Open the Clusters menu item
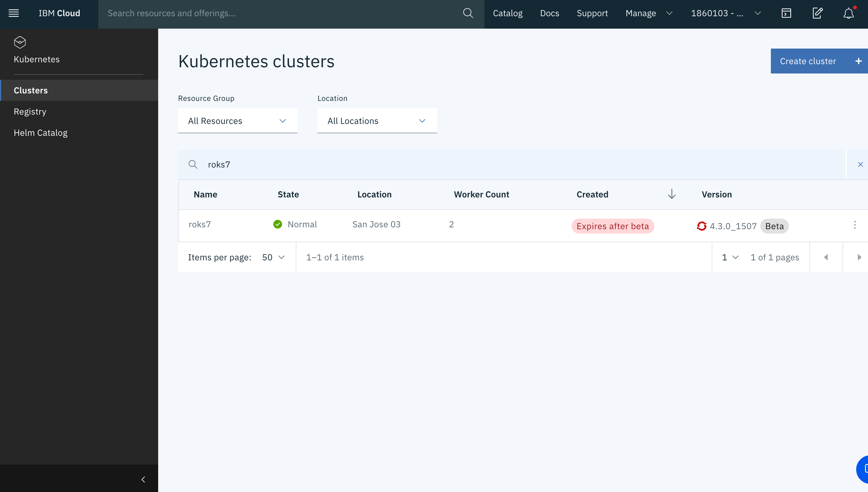868x492 pixels. click(31, 90)
